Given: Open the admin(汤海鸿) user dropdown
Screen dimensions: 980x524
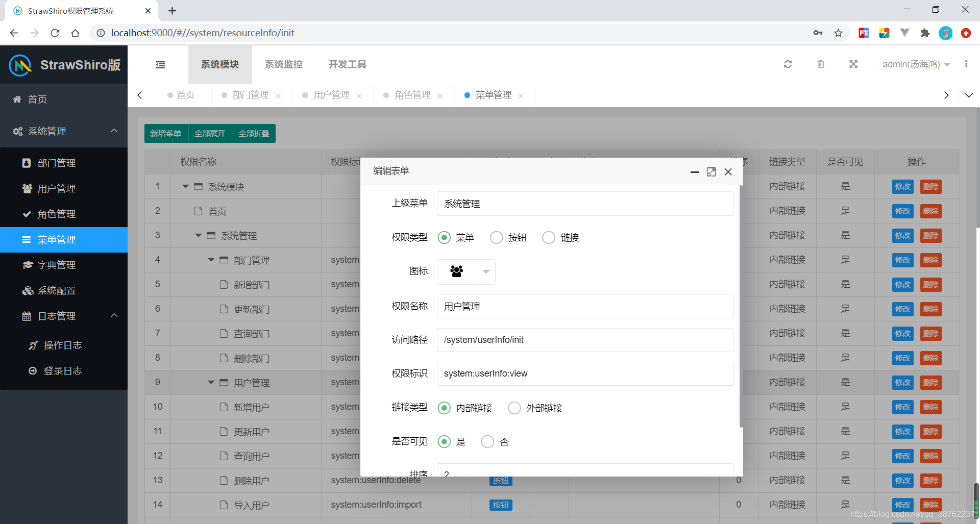Looking at the screenshot, I should (916, 64).
